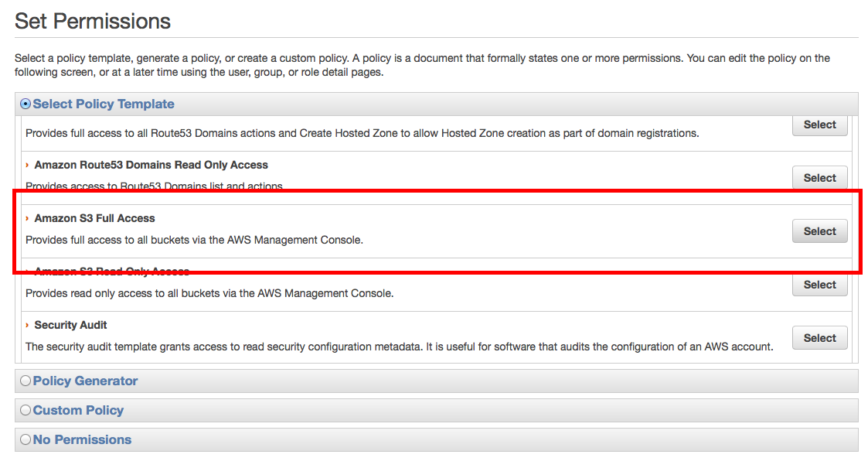868x468 pixels.
Task: Enable the No Permissions radio option
Action: click(x=26, y=439)
